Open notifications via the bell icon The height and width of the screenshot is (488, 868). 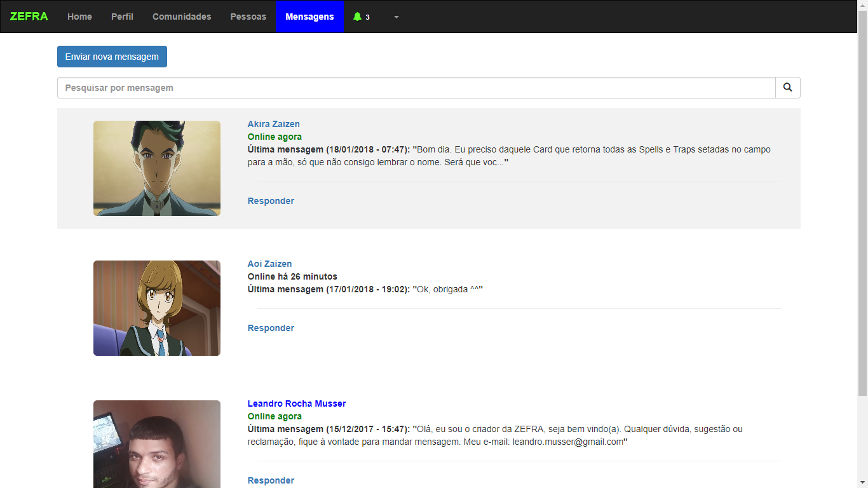coord(357,17)
